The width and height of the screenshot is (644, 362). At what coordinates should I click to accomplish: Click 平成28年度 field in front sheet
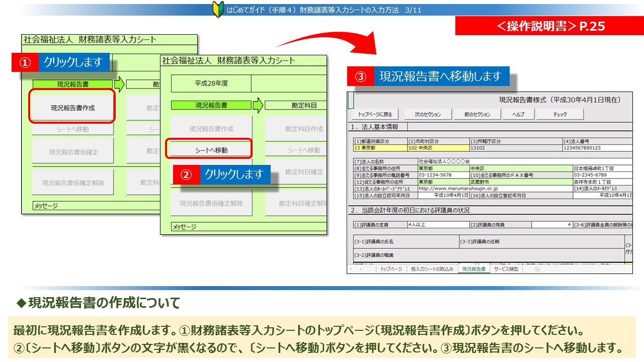pos(211,83)
